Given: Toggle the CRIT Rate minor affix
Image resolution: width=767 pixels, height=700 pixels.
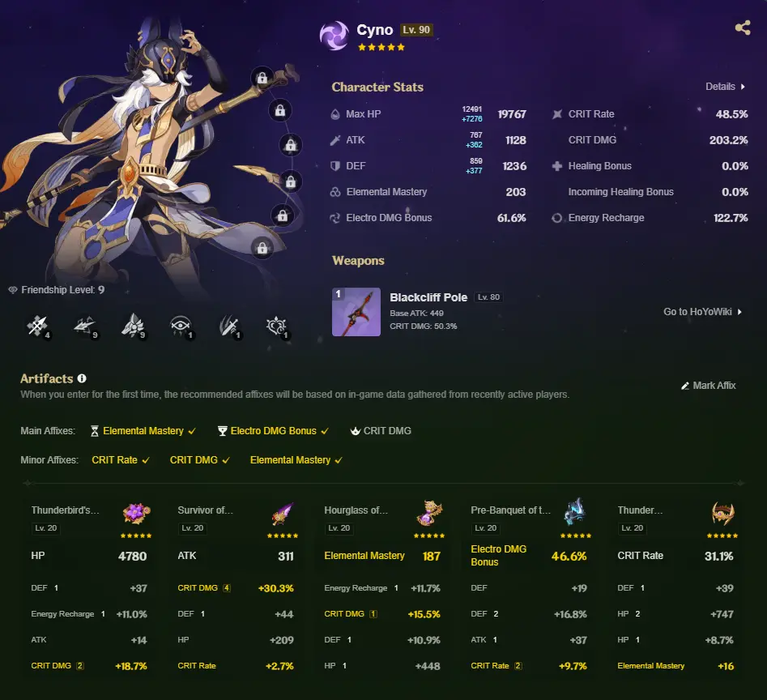Looking at the screenshot, I should 121,460.
